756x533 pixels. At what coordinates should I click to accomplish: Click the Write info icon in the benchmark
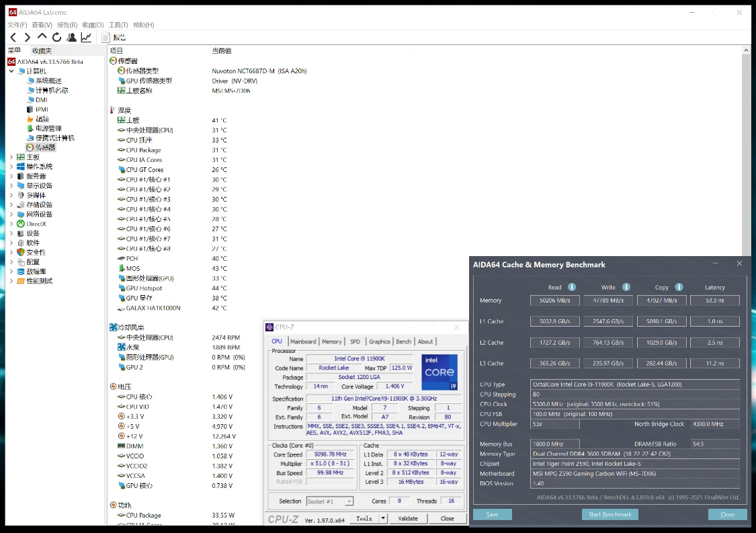point(626,287)
